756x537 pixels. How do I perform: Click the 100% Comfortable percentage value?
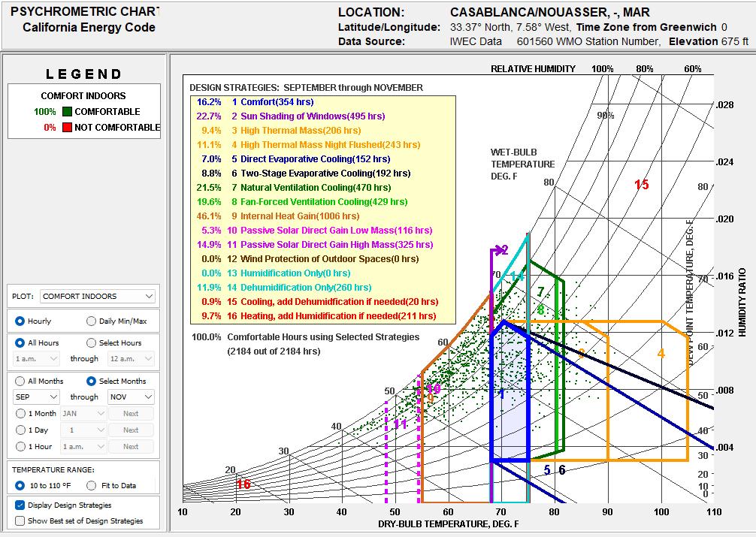pos(45,112)
